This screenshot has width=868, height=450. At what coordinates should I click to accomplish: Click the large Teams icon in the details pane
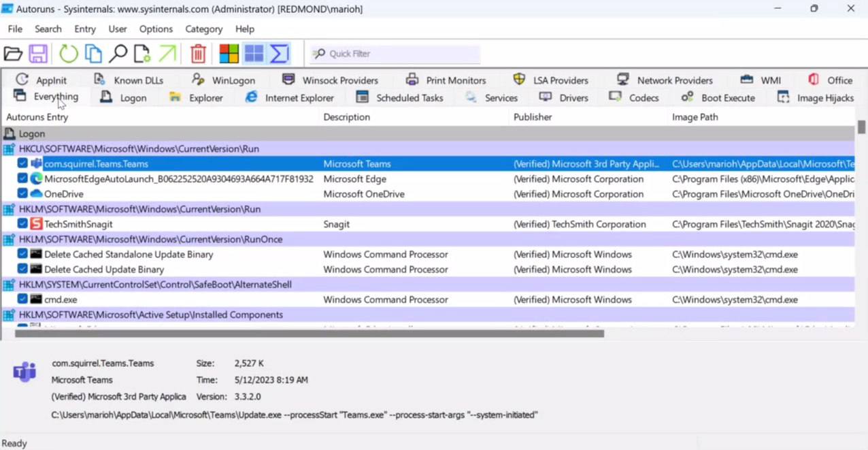pyautogui.click(x=25, y=372)
